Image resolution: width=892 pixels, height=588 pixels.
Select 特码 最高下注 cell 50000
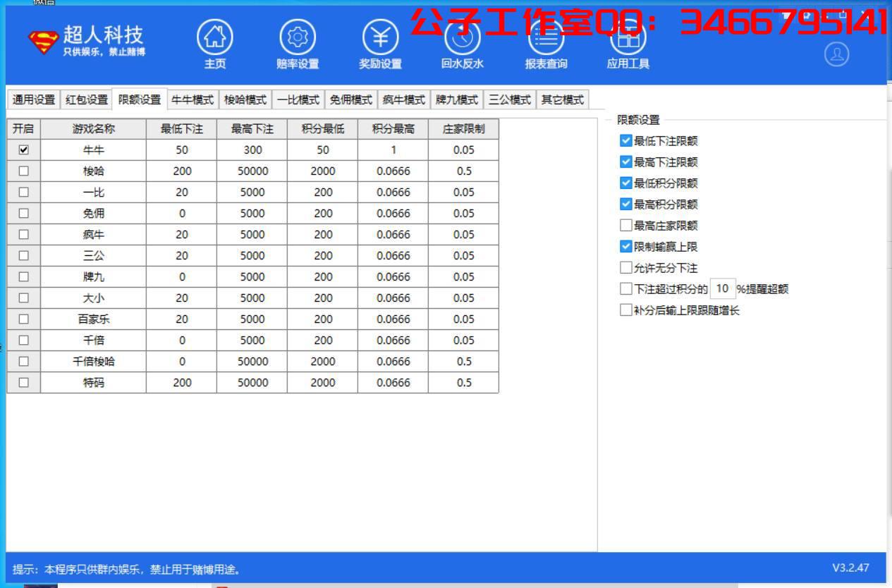[x=252, y=382]
